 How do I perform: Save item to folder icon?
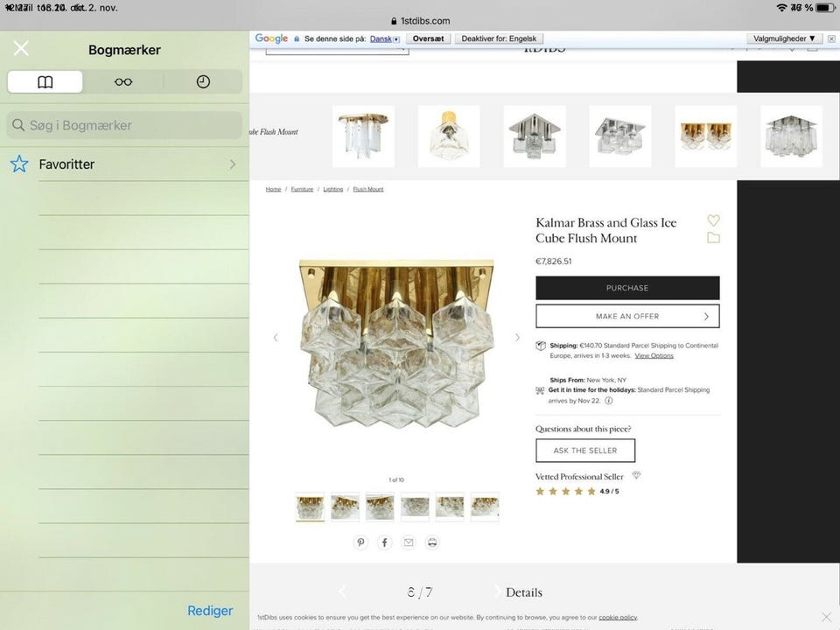click(714, 237)
